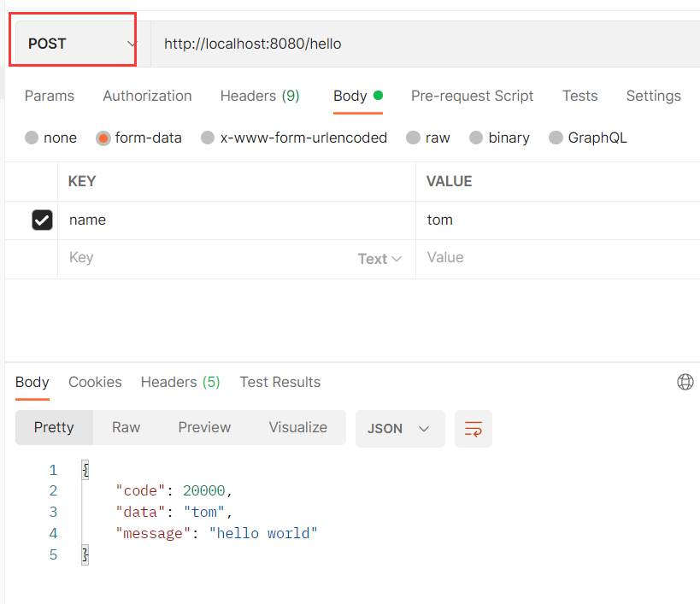Switch to the Params tab

click(x=49, y=96)
